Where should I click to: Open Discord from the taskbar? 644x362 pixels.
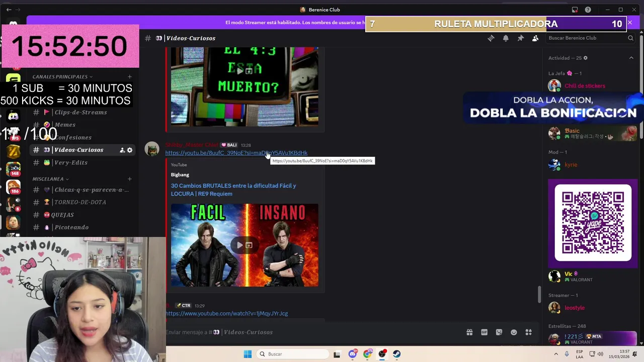(353, 354)
